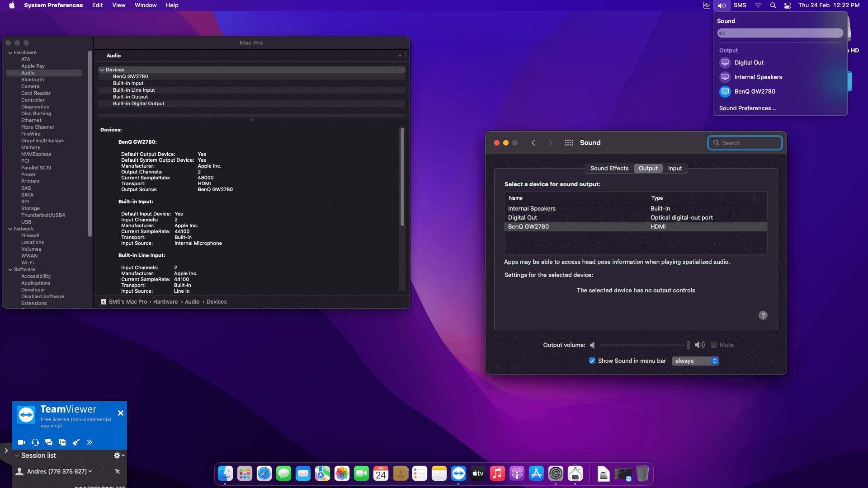The image size is (868, 488).
Task: Select Digital Out in Sound menu popup
Action: (780, 63)
